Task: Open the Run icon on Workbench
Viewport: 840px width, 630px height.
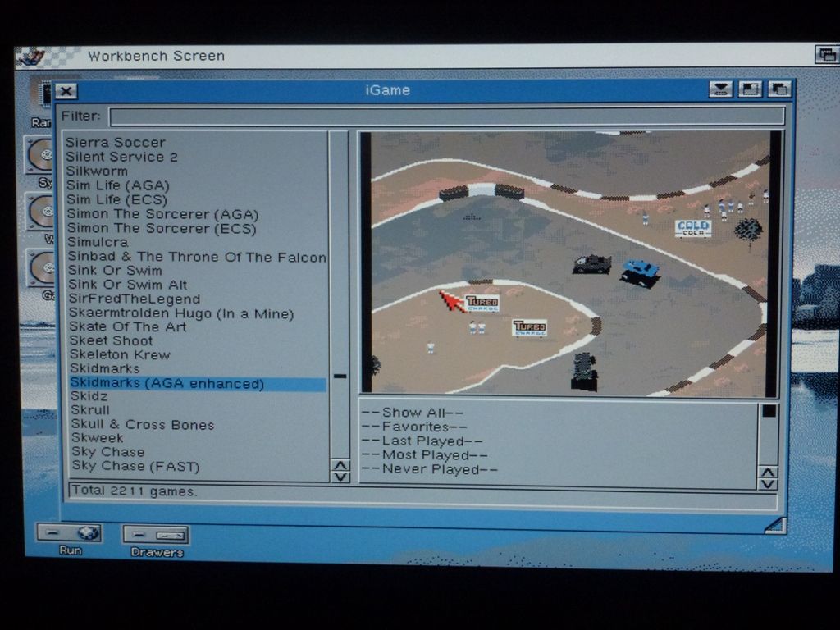Action: click(69, 538)
